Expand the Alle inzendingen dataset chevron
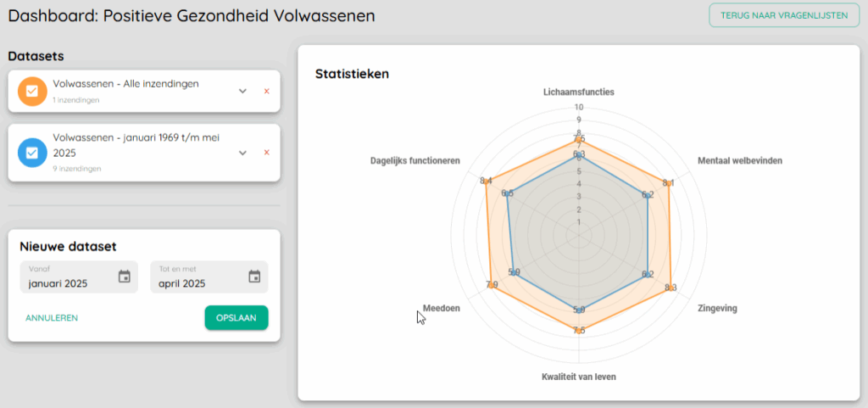The height and width of the screenshot is (408, 868). tap(242, 92)
